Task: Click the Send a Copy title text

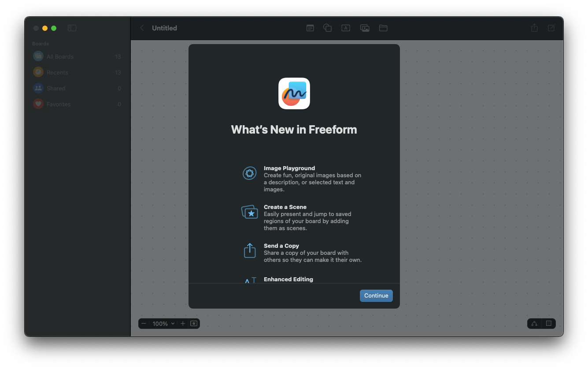Action: tap(281, 246)
